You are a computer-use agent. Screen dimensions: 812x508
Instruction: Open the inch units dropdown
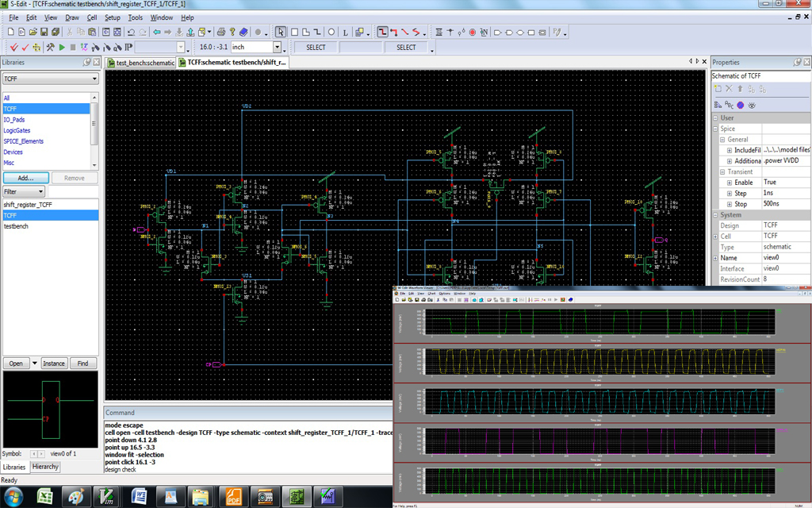click(277, 47)
